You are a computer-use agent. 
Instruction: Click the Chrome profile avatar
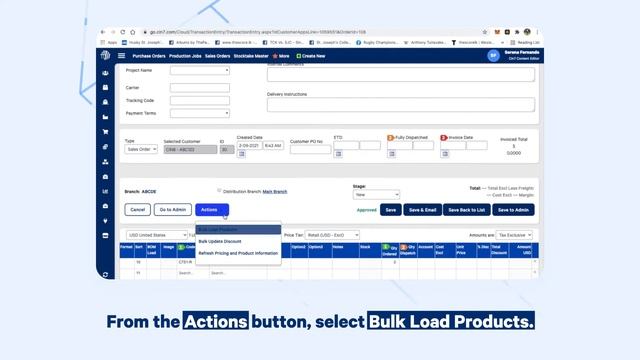click(527, 32)
